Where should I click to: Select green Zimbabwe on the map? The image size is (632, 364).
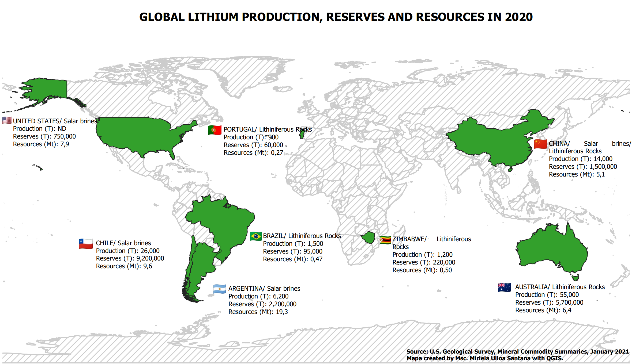click(368, 237)
